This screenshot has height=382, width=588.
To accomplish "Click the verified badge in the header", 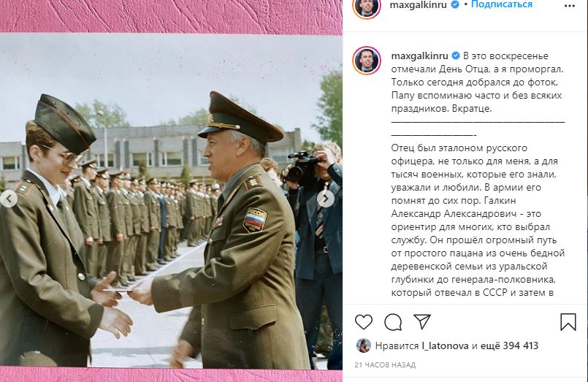I will tap(455, 4).
